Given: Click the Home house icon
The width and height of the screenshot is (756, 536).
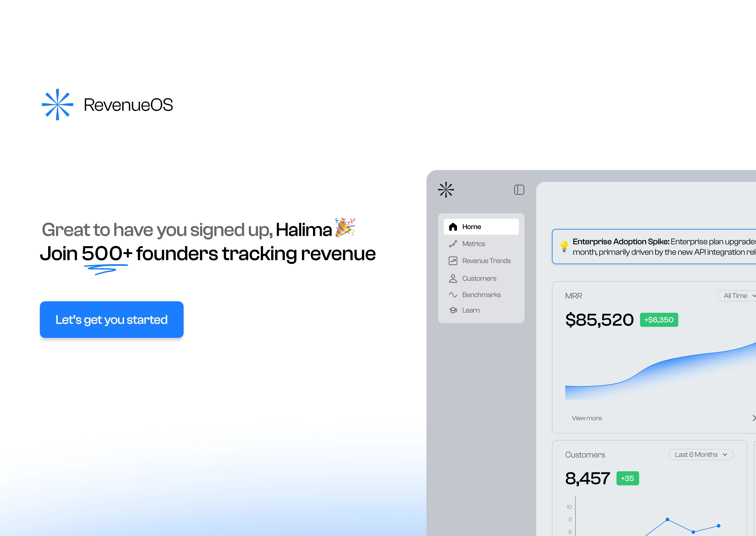Looking at the screenshot, I should click(453, 227).
